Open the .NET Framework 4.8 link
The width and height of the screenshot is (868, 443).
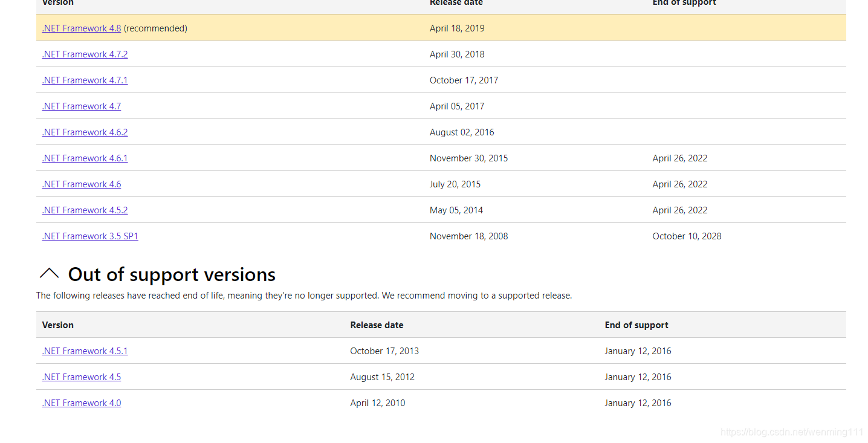82,28
